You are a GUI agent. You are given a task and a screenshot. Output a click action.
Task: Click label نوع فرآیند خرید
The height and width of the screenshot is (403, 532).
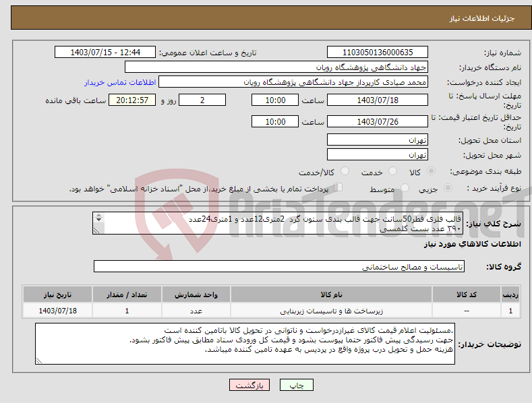click(494, 188)
